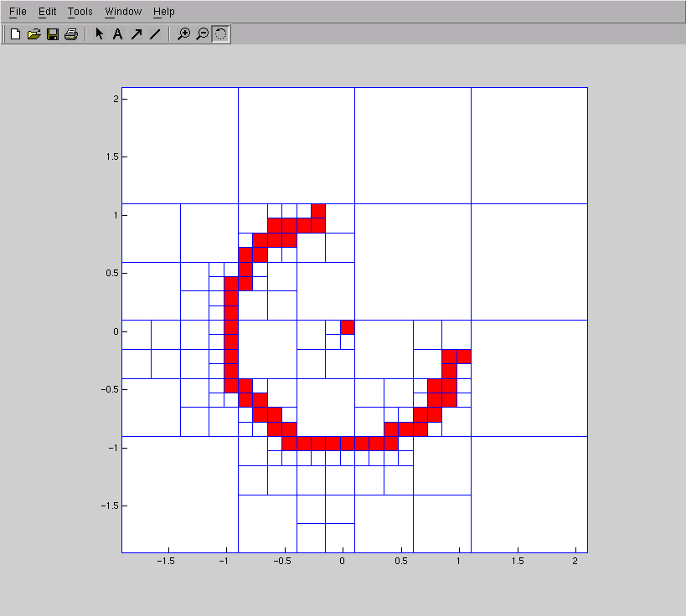The width and height of the screenshot is (686, 616).
Task: Open the Window menu
Action: (123, 12)
